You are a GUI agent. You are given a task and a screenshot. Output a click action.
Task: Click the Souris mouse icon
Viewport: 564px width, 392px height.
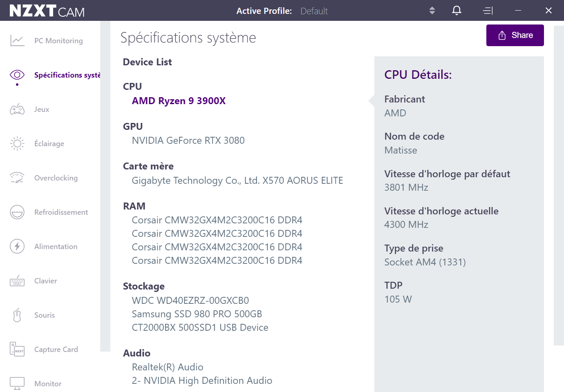[17, 315]
